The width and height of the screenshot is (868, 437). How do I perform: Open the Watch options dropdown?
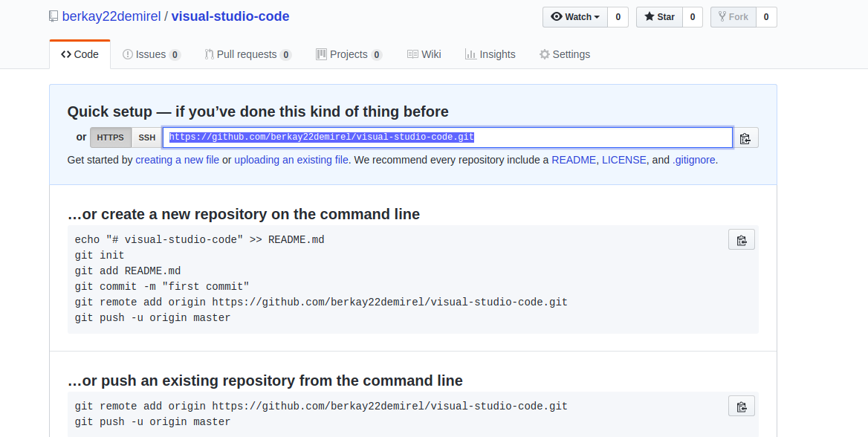tap(574, 16)
